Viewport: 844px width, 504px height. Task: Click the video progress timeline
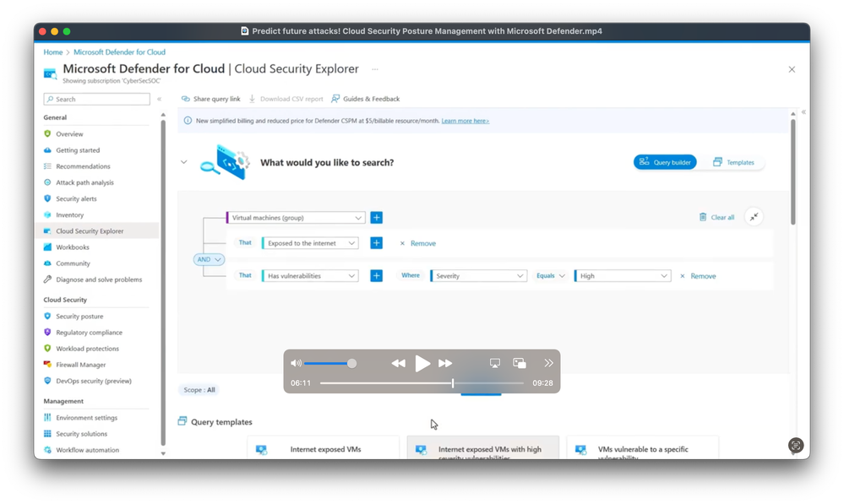click(x=422, y=383)
